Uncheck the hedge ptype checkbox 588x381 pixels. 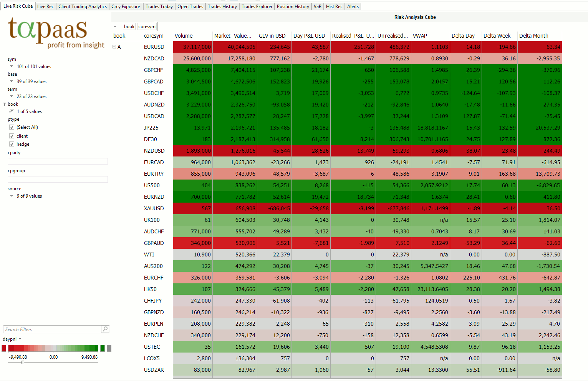(12, 144)
